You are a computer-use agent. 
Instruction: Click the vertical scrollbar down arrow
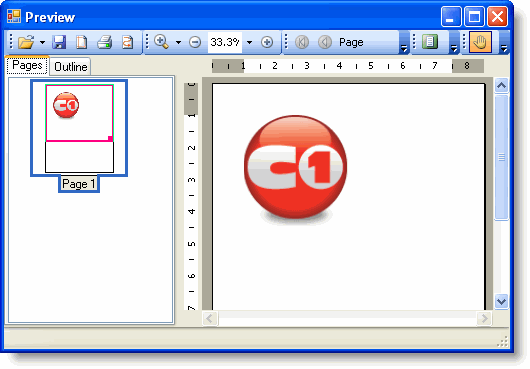pos(501,301)
